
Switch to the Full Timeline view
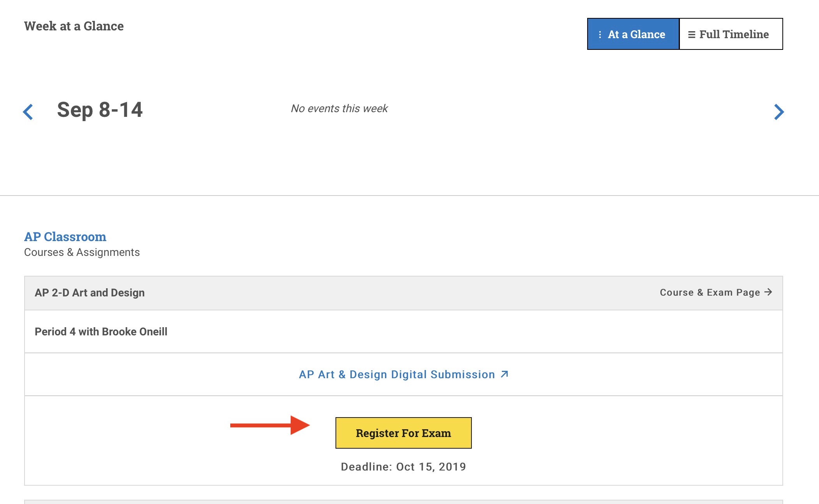(731, 34)
